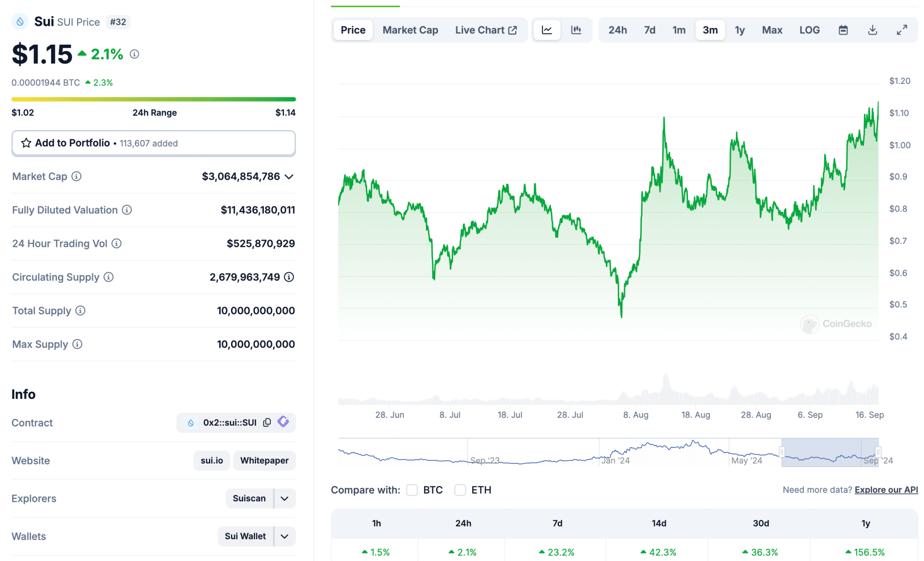
Task: Click the 0.00001944 BTC price text
Action: point(46,83)
